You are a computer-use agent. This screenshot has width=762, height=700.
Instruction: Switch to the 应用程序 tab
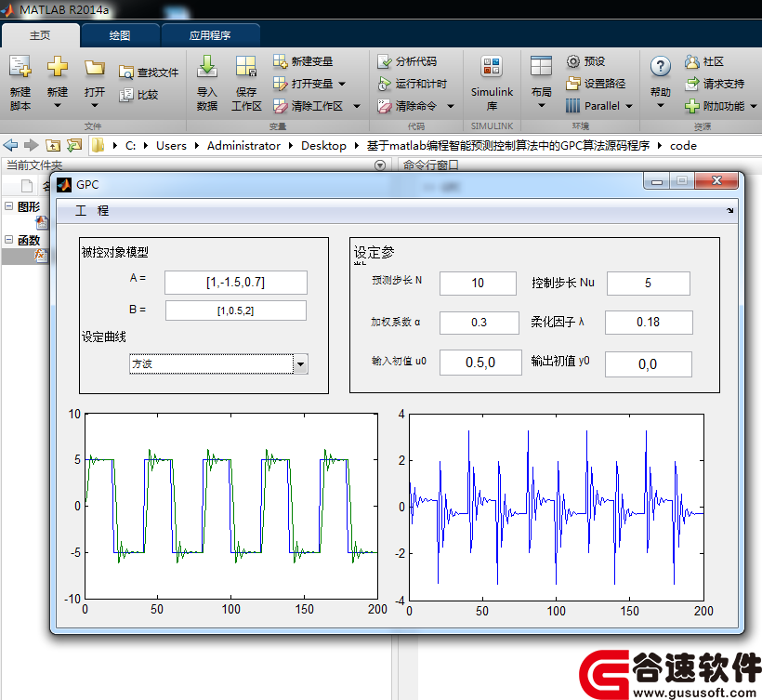210,35
